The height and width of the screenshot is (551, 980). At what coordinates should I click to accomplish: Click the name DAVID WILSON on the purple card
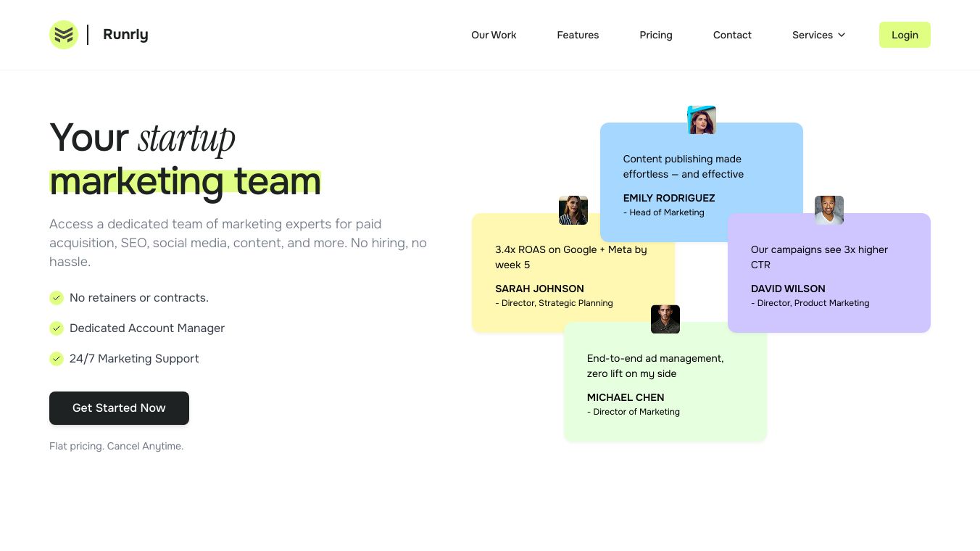pos(788,289)
